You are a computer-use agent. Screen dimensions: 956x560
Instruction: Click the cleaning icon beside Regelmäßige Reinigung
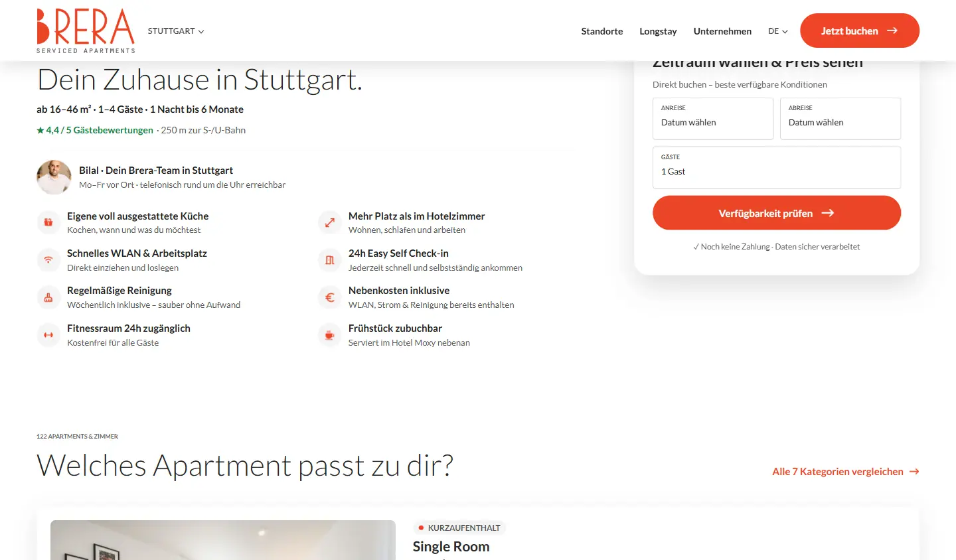pos(48,297)
